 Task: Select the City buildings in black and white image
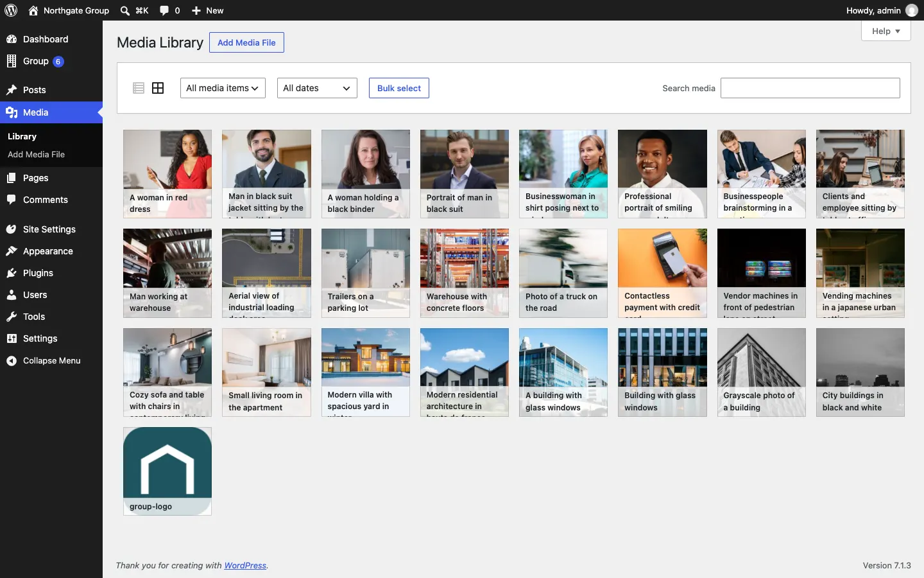tap(860, 372)
